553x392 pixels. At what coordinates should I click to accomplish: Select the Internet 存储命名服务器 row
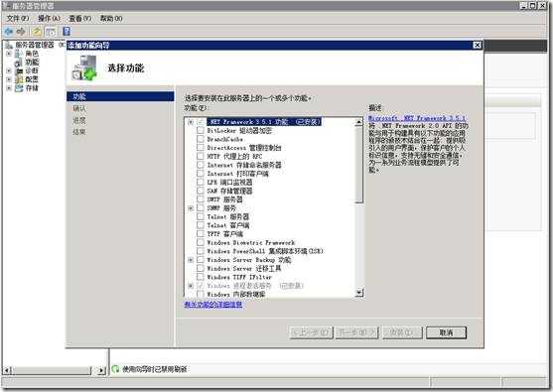point(244,165)
